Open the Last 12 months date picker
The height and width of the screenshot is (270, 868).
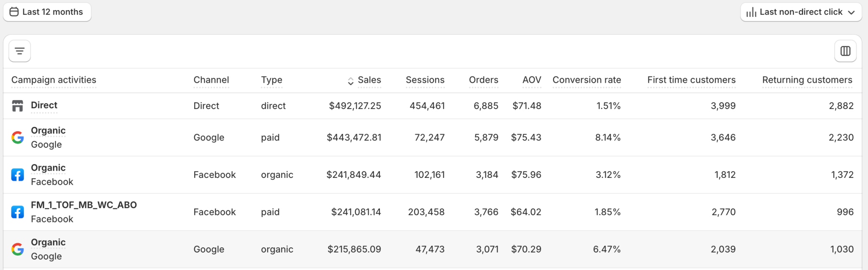pyautogui.click(x=47, y=12)
